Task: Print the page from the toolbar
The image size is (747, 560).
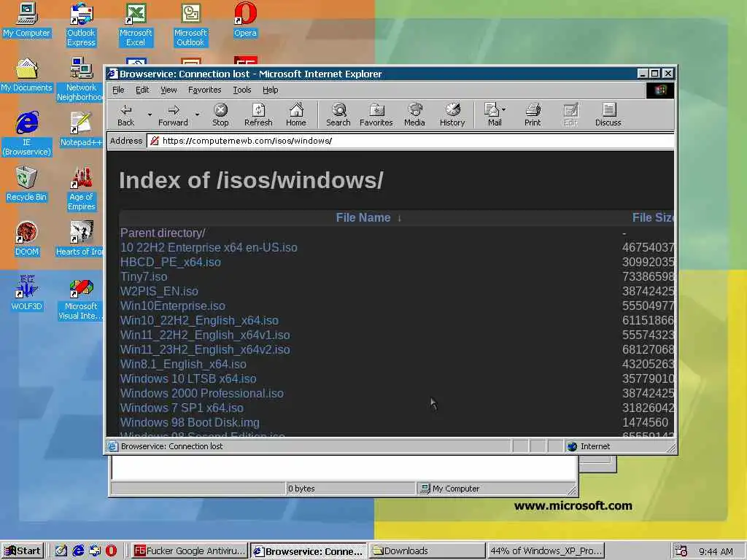Action: (533, 114)
